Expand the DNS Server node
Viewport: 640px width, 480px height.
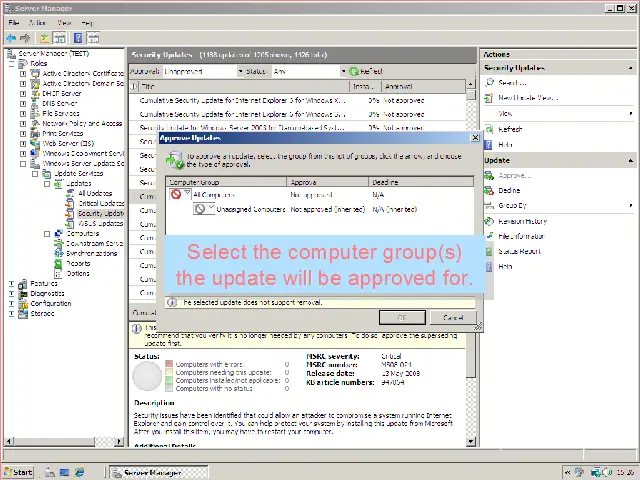coord(23,103)
